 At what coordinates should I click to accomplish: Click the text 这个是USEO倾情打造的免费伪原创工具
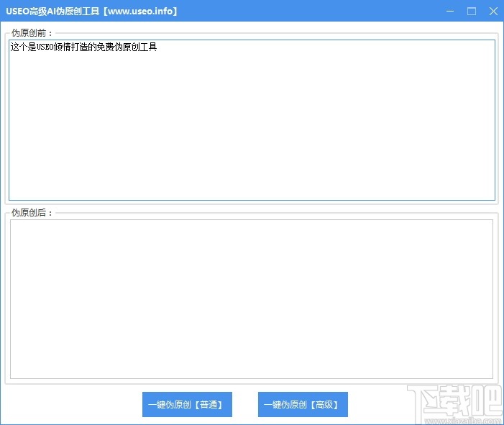point(83,47)
